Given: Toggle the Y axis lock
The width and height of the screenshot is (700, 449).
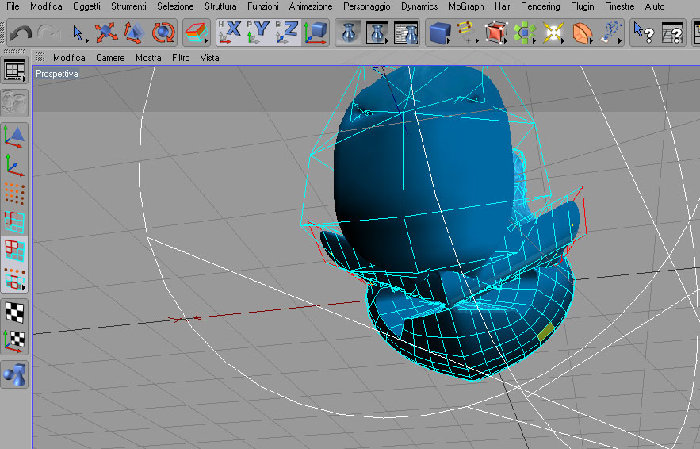Looking at the screenshot, I should (x=258, y=33).
